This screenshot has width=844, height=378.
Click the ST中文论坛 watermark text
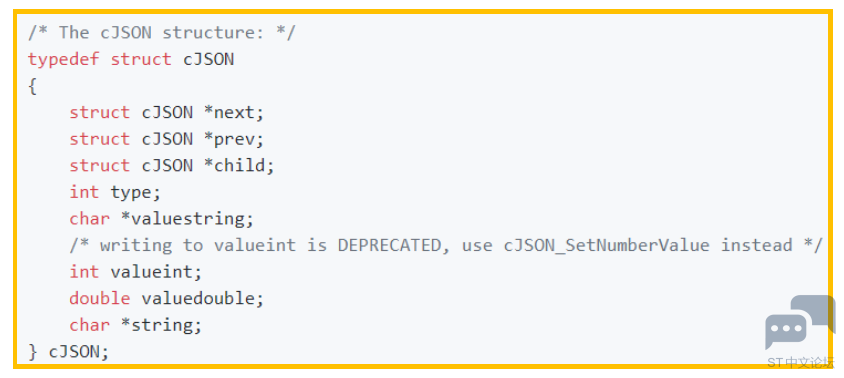tap(800, 362)
